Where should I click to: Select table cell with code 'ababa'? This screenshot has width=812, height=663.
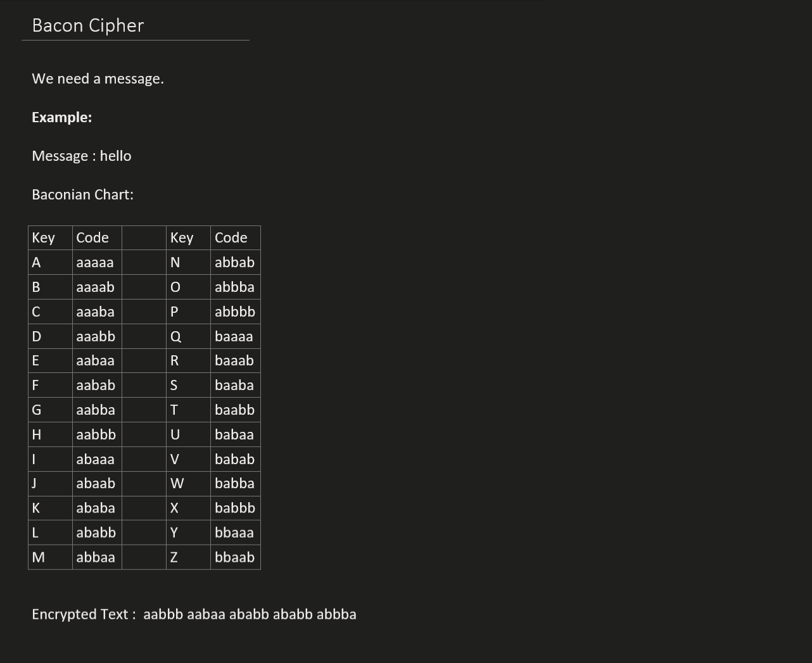pyautogui.click(x=97, y=508)
